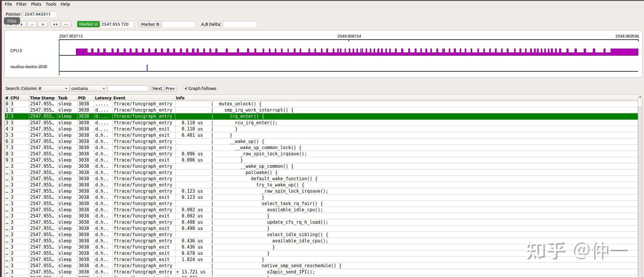The width and height of the screenshot is (644, 277).
Task: Click the search text input field
Action: coord(128,88)
